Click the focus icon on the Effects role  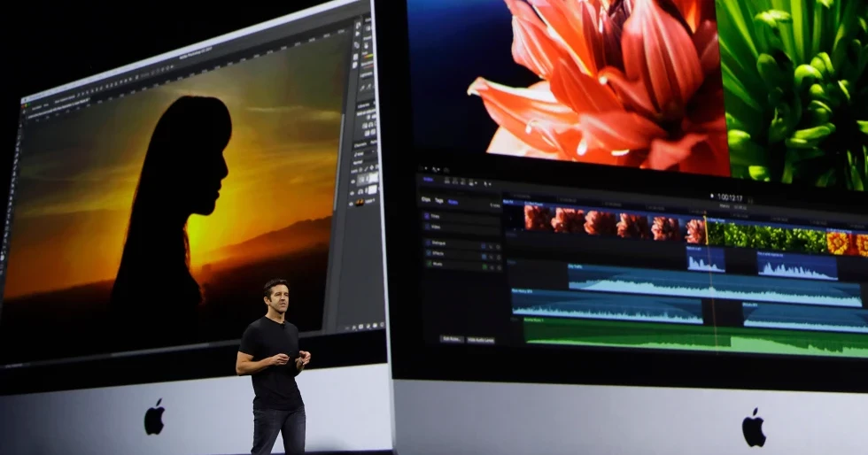(x=496, y=253)
